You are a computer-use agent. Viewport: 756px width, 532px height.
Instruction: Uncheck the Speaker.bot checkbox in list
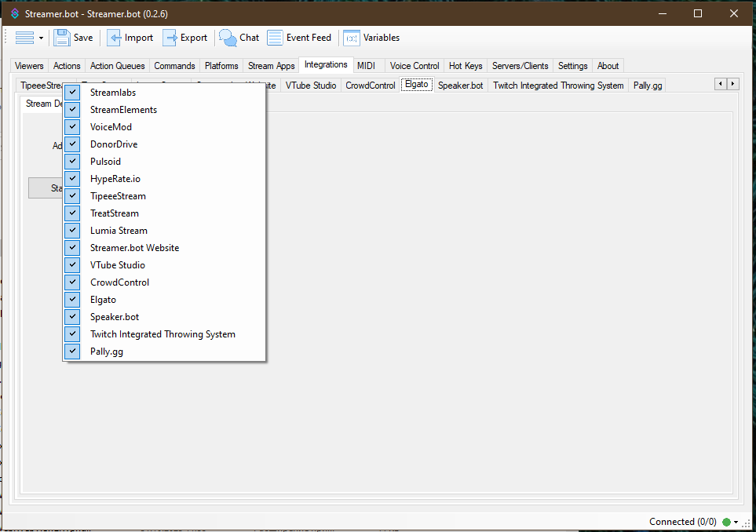pos(72,316)
